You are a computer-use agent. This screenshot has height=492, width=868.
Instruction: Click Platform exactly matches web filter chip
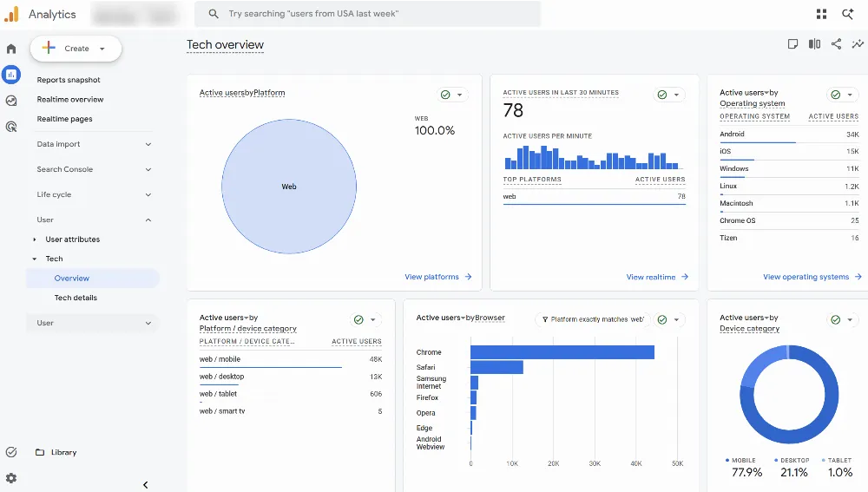point(593,319)
